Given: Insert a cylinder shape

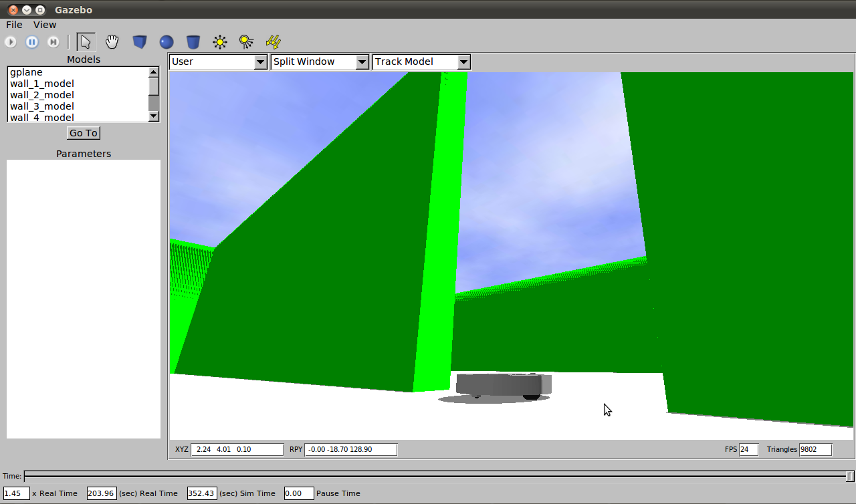Looking at the screenshot, I should pyautogui.click(x=193, y=41).
